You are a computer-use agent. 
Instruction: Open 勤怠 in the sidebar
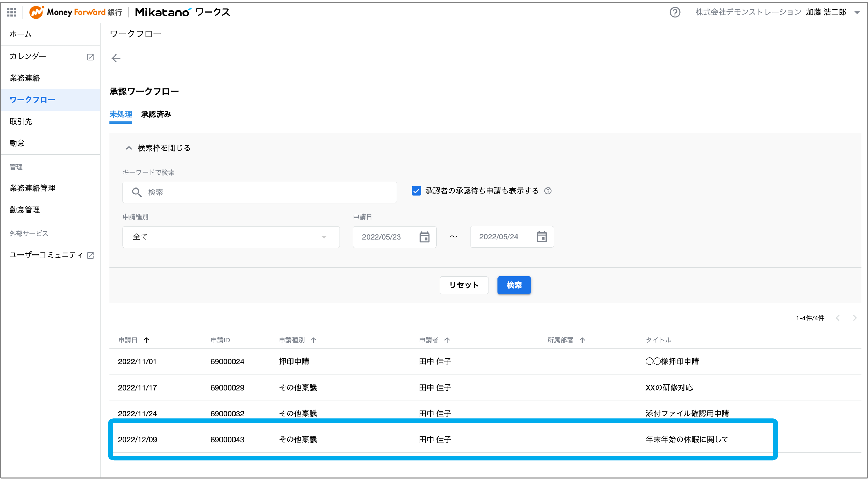(x=51, y=143)
